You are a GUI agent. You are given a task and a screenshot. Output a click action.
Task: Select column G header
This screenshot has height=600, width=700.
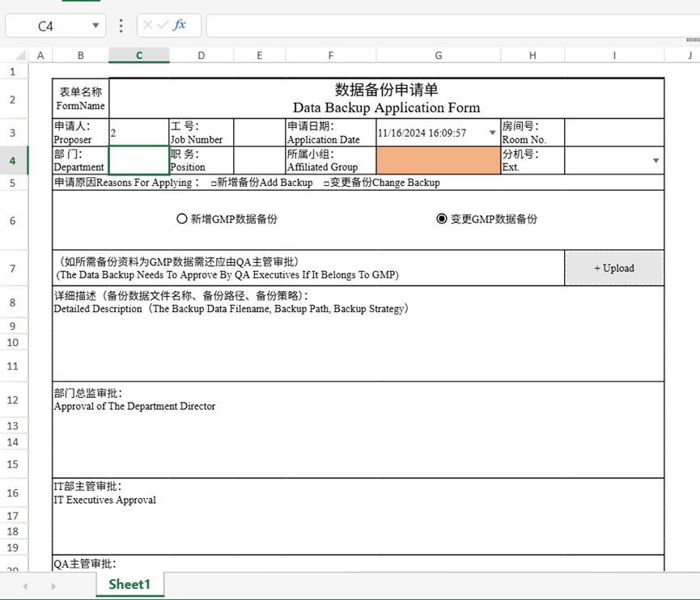pos(438,55)
